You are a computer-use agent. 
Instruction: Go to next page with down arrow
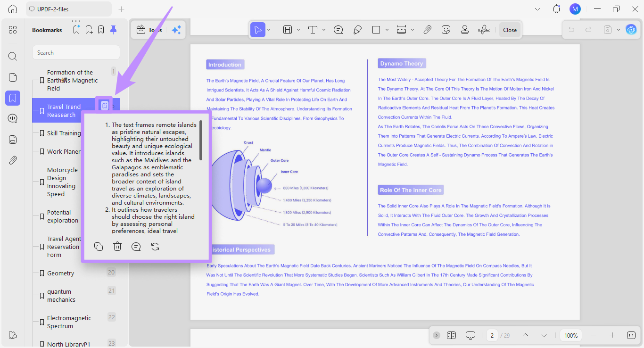coord(544,335)
